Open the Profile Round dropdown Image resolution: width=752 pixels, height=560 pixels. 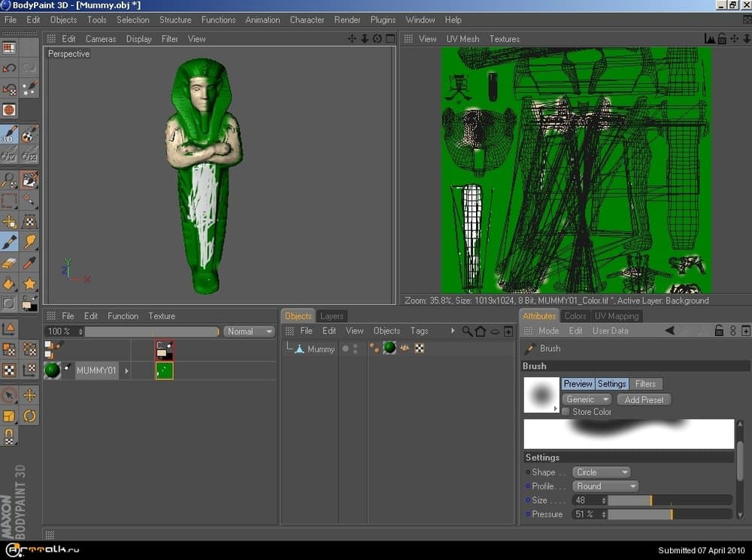[605, 486]
